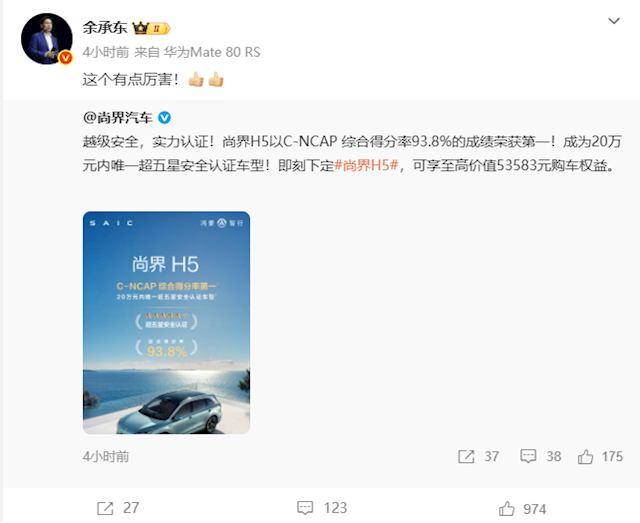This screenshot has height=523, width=640.
Task: Open comments icon with count 38
Action: pos(528,456)
